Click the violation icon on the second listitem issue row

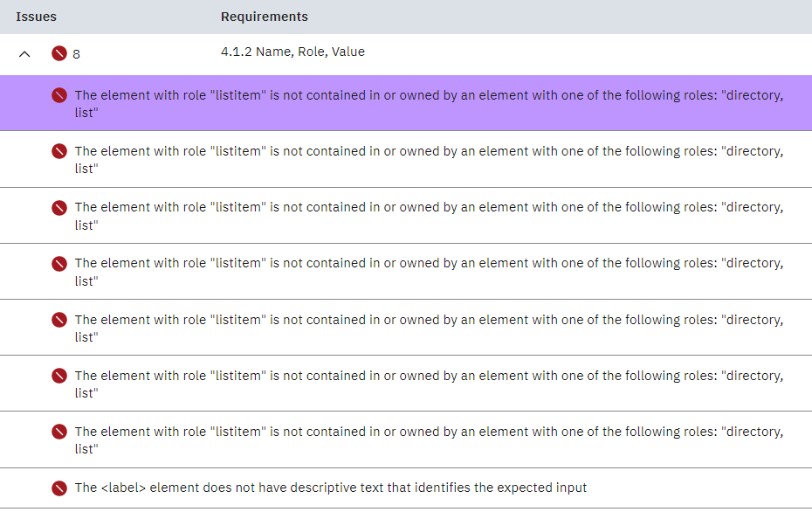(59, 150)
